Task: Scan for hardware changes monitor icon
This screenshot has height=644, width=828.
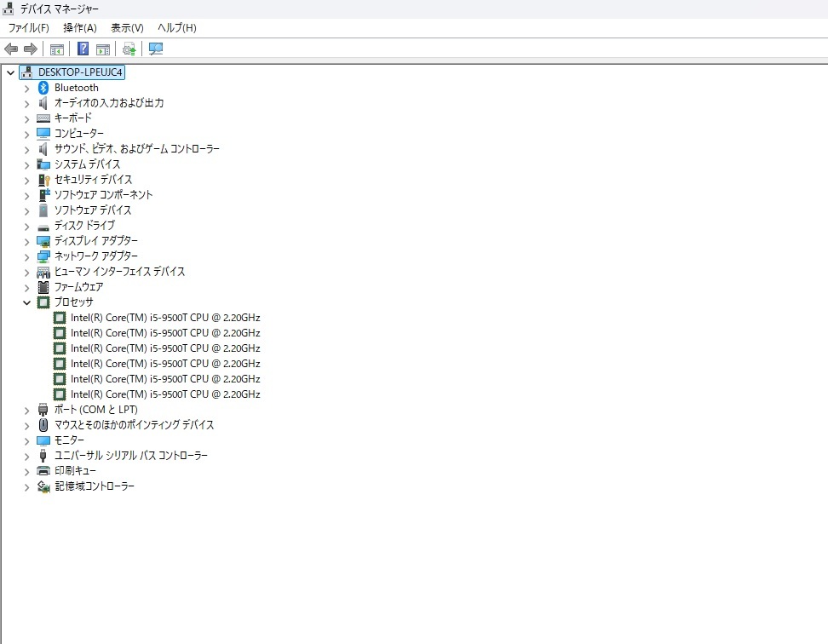Action: click(156, 49)
